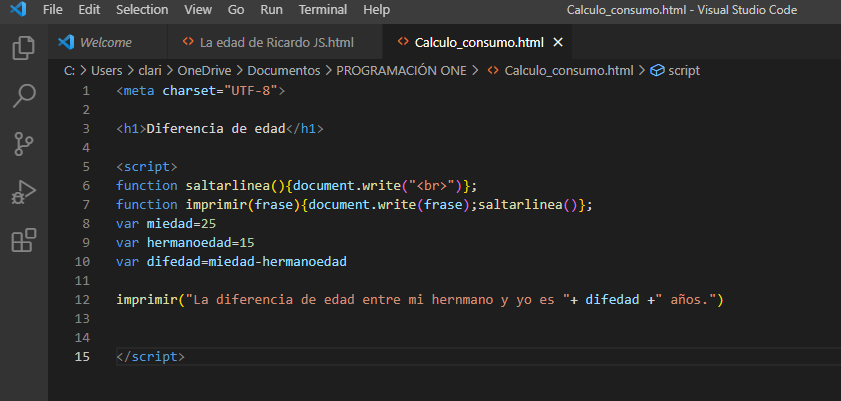Open the Search view in activity bar
841x401 pixels.
24,96
